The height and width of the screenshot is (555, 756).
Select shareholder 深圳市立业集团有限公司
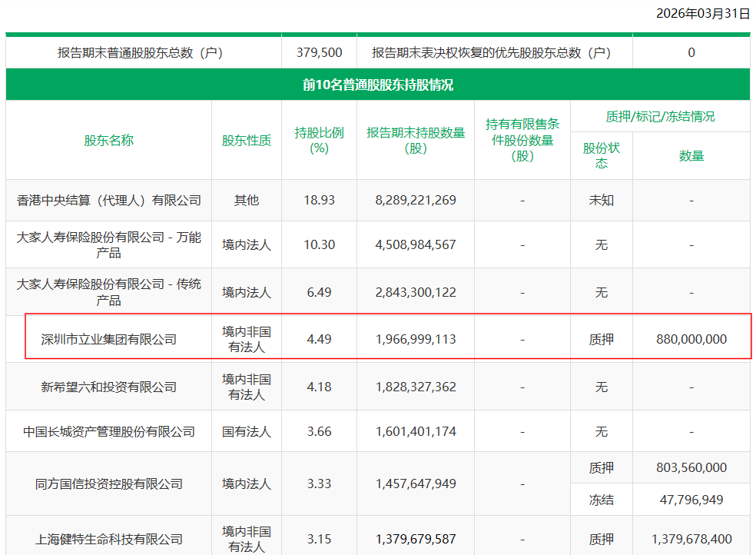pyautogui.click(x=108, y=340)
